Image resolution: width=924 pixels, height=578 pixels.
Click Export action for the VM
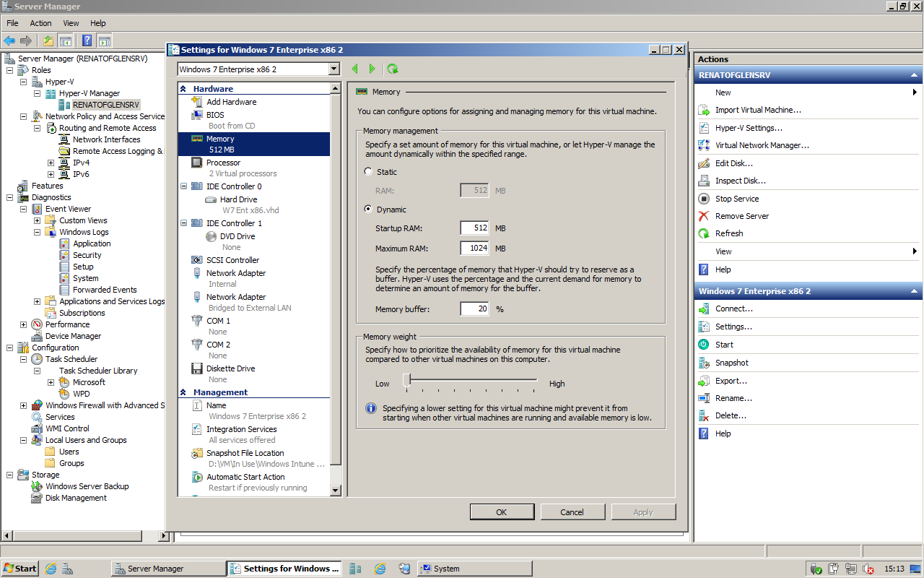[731, 381]
